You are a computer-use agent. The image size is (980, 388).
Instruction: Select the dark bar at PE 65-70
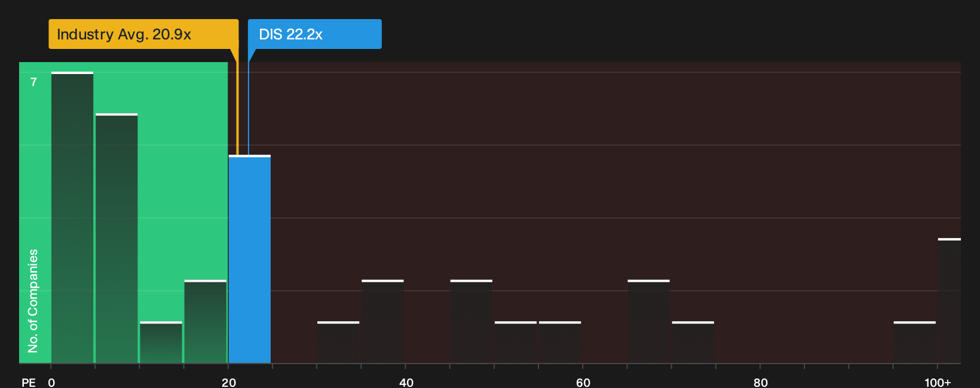tap(648, 321)
